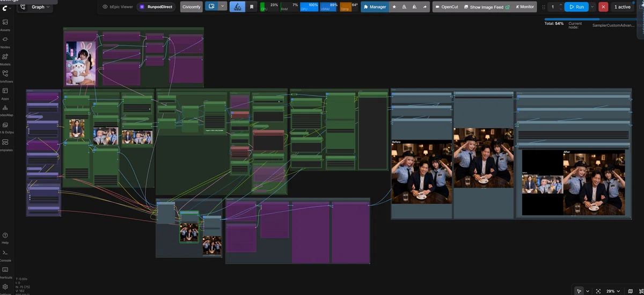Click the blue triangle logo icon in the toolbar

[x=238, y=7]
